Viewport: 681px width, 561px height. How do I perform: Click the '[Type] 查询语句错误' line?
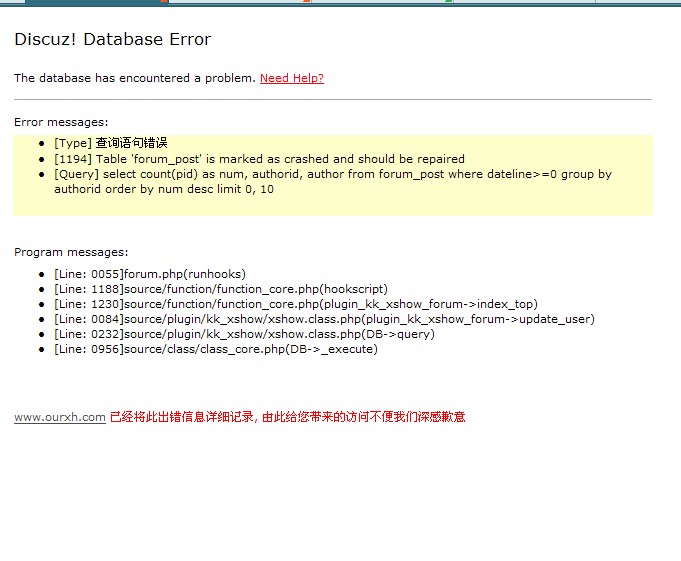111,143
